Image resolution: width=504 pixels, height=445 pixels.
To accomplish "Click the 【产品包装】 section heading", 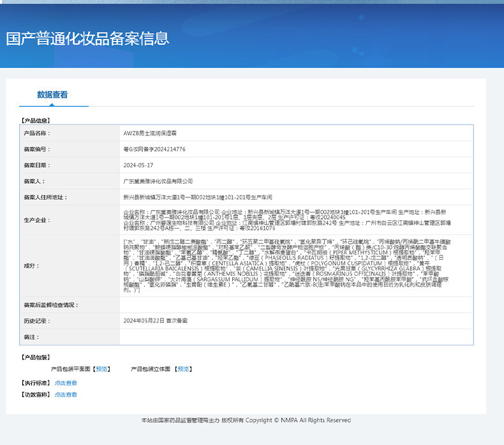I will (36, 358).
